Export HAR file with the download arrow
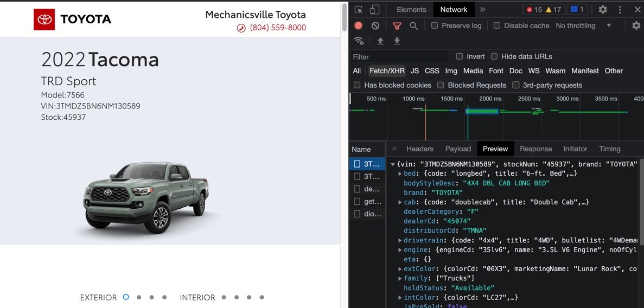The image size is (644, 308). point(397,41)
